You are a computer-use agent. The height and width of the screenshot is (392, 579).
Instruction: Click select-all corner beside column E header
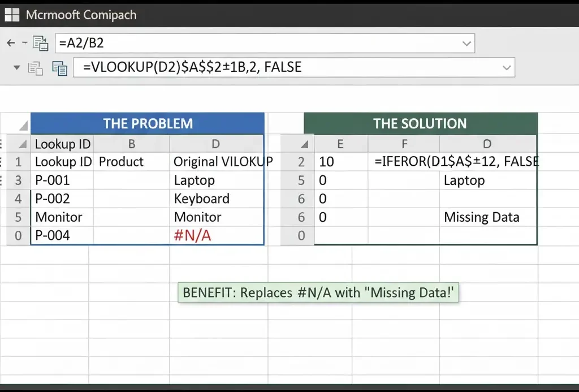[x=304, y=144]
